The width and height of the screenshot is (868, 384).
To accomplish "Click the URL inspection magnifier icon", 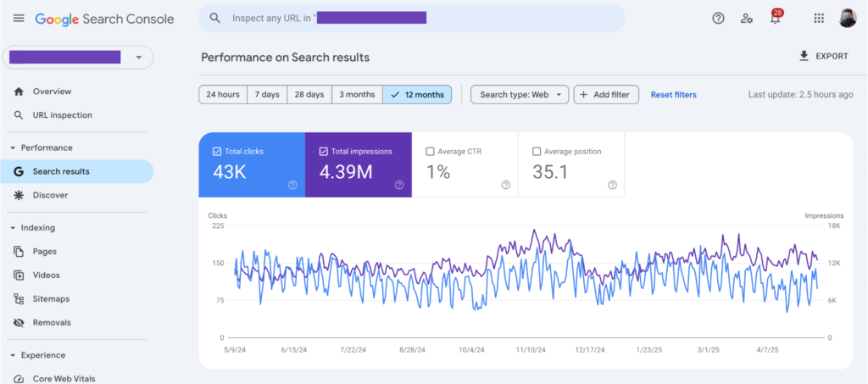I will pos(19,115).
